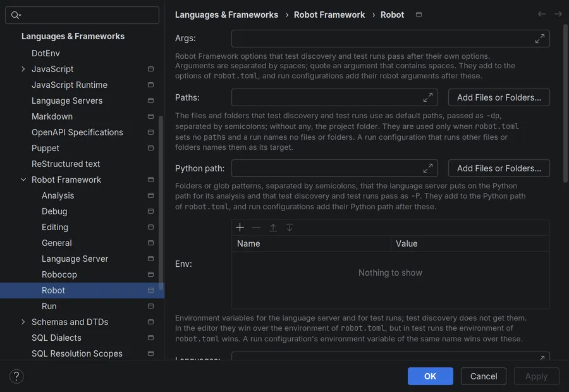
Task: Click the project icon on Markdown row
Action: click(x=150, y=116)
